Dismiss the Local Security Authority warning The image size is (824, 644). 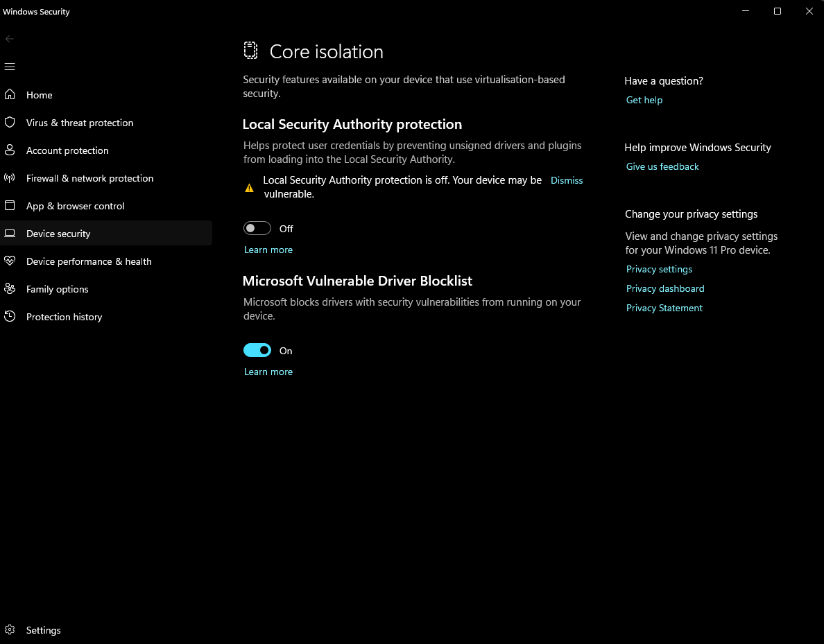(567, 180)
